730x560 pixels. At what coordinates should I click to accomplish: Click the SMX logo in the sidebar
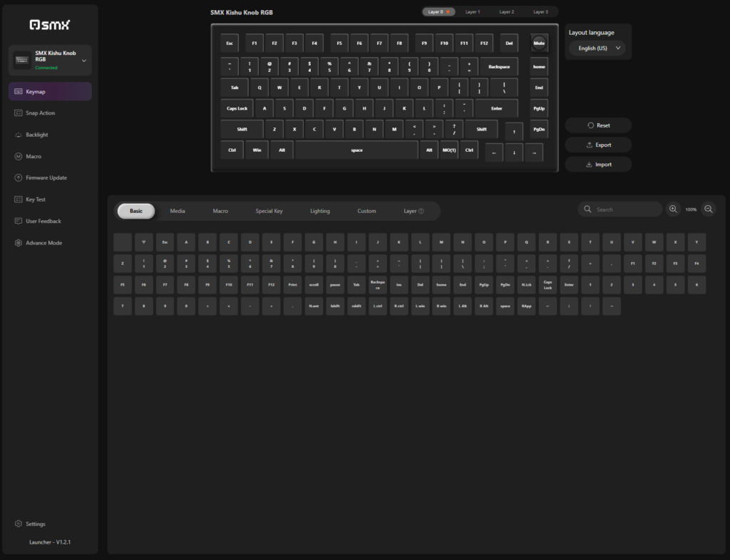(x=49, y=25)
